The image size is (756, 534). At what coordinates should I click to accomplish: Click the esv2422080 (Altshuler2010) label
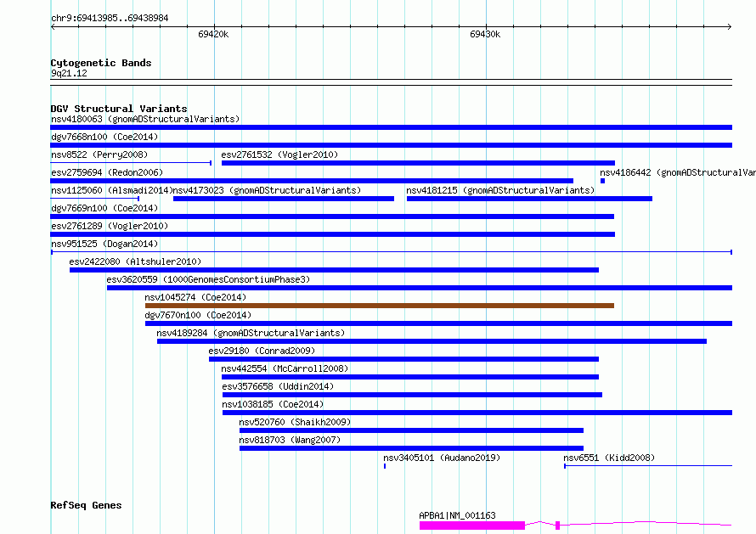(135, 261)
